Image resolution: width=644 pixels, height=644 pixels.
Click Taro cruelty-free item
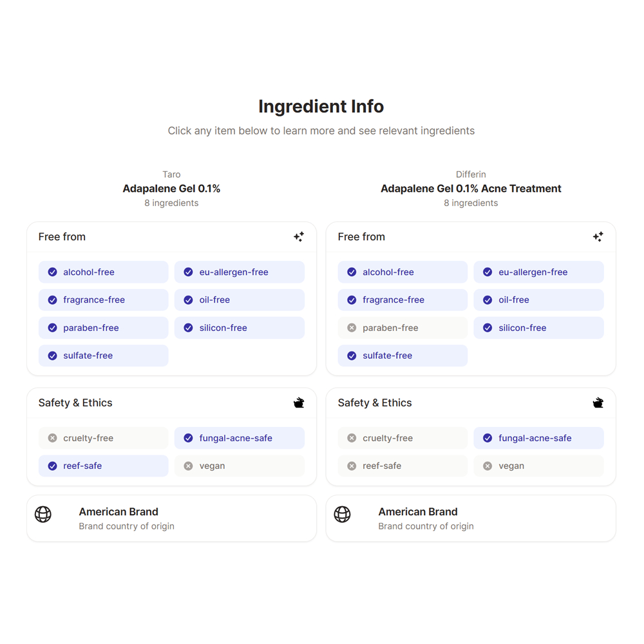[104, 438]
